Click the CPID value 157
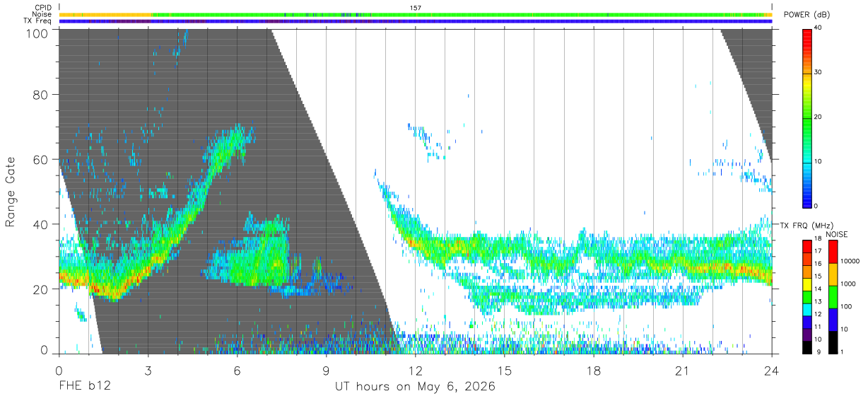The height and width of the screenshot is (401, 868). point(416,8)
